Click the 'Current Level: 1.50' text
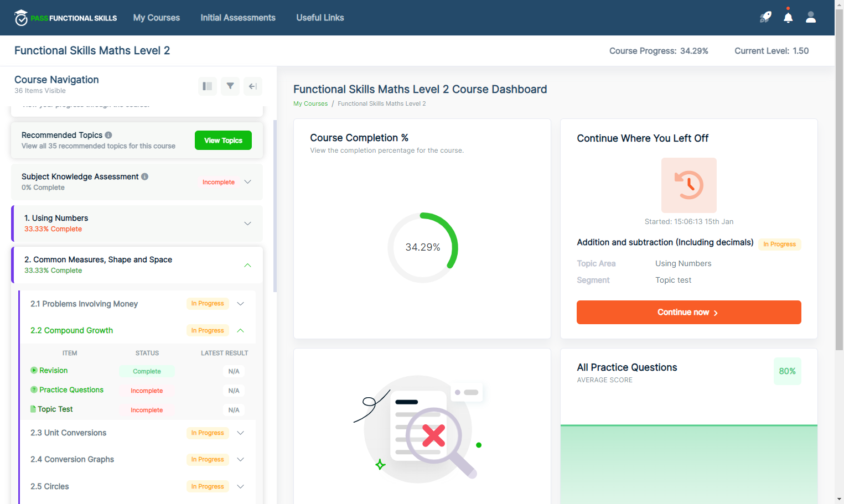844x504 pixels. click(771, 51)
